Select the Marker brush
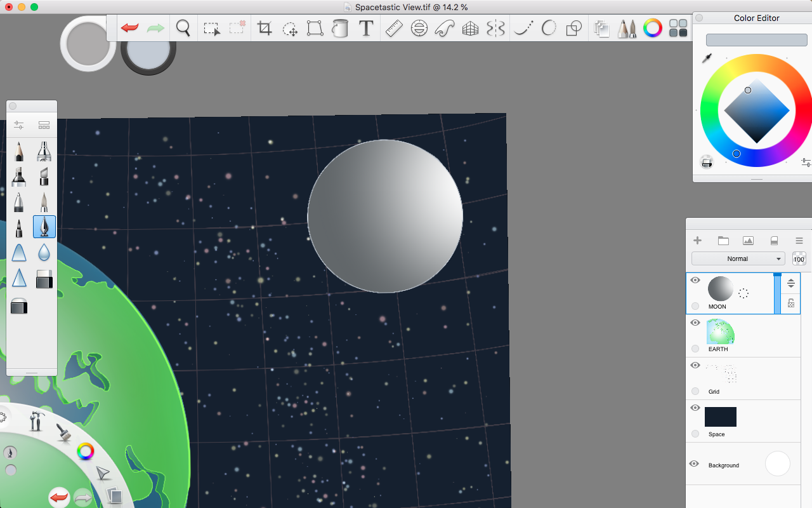 pos(18,177)
